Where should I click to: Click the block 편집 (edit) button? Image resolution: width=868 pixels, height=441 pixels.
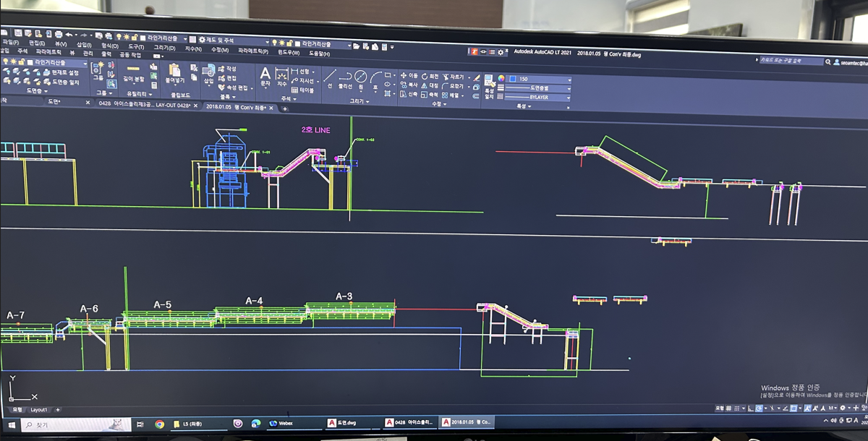[x=227, y=77]
